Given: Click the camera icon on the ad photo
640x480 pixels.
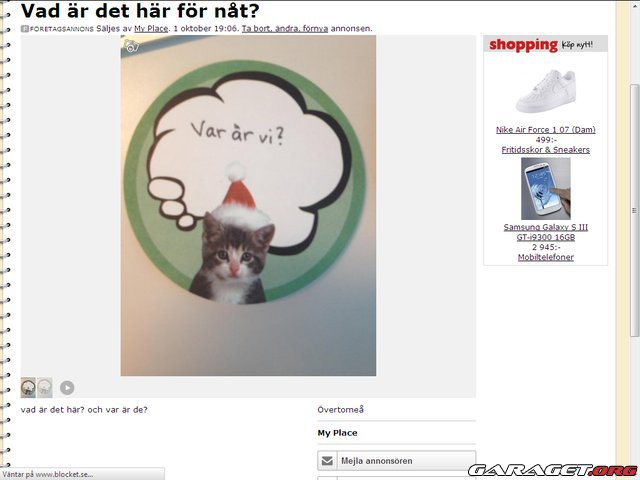Looking at the screenshot, I should tap(131, 46).
